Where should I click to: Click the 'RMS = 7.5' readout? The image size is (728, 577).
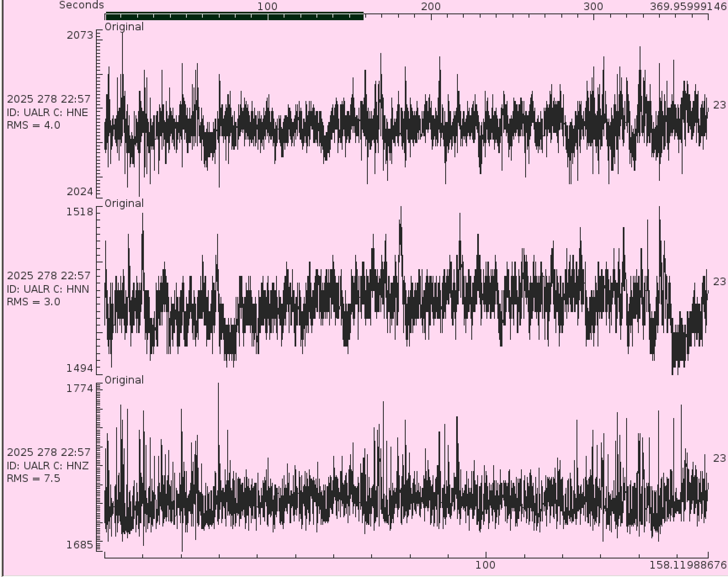[34, 478]
